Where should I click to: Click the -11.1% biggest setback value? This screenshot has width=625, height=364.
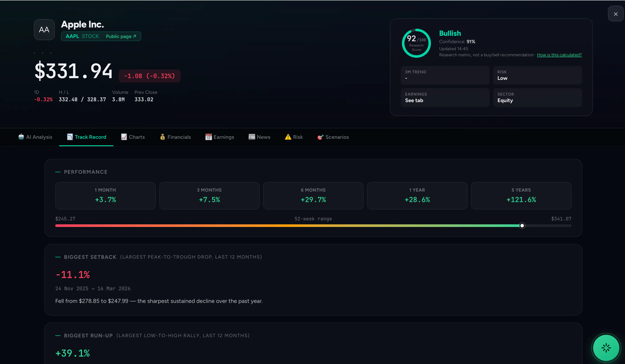point(73,275)
